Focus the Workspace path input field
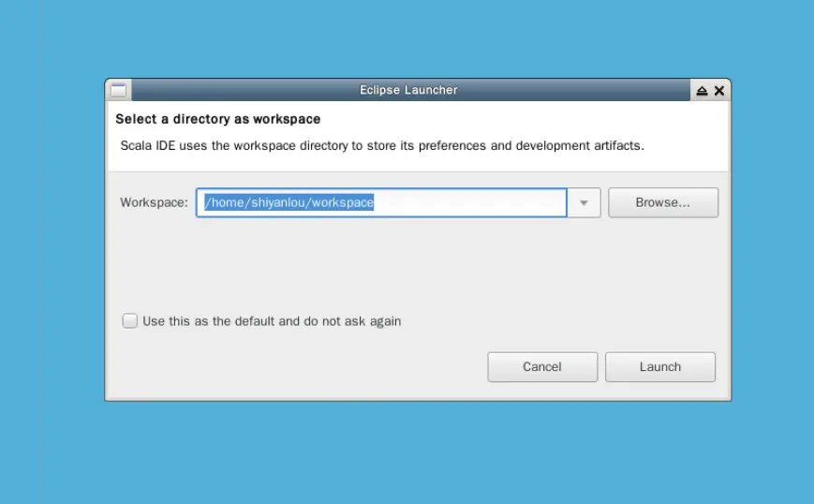This screenshot has width=814, height=504. (x=381, y=202)
